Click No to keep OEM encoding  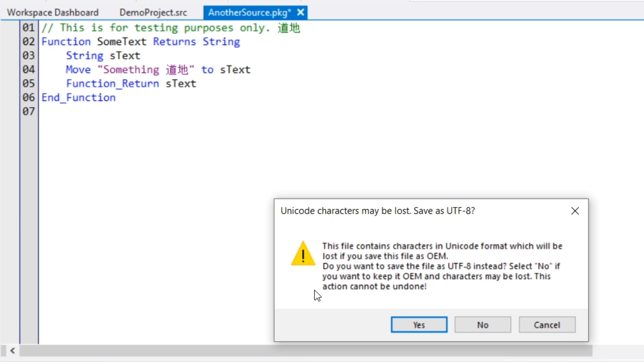pos(483,324)
